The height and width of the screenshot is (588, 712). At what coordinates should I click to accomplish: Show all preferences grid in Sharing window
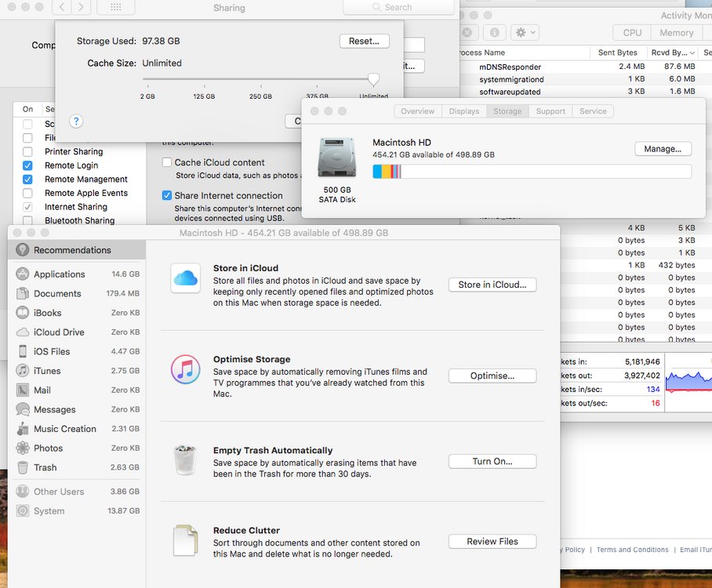tap(116, 7)
